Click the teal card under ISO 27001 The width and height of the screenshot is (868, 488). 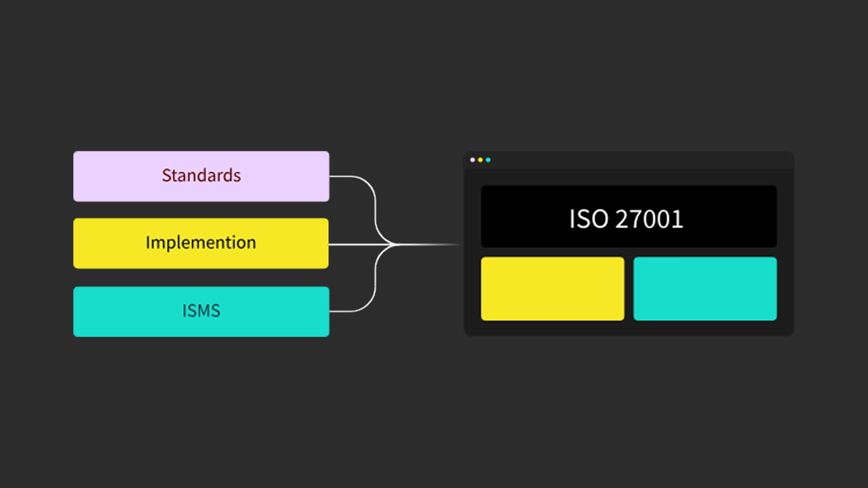pos(705,289)
